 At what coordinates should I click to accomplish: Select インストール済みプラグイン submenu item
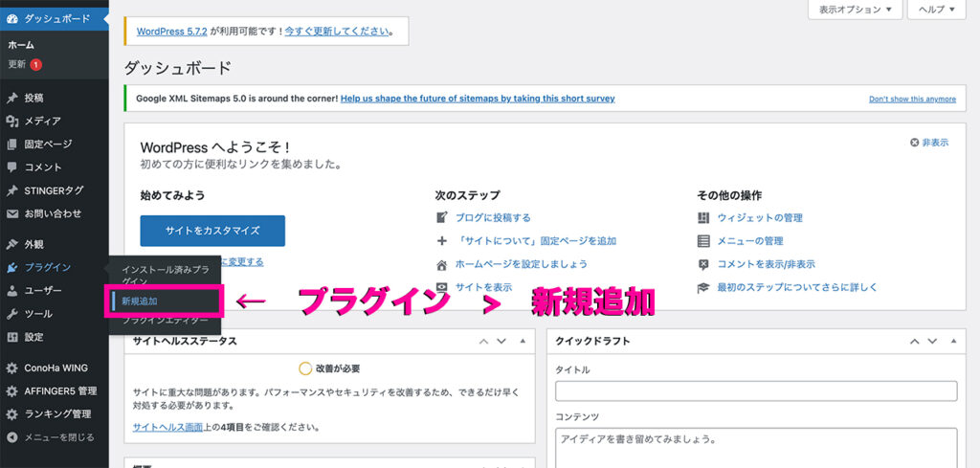click(165, 276)
